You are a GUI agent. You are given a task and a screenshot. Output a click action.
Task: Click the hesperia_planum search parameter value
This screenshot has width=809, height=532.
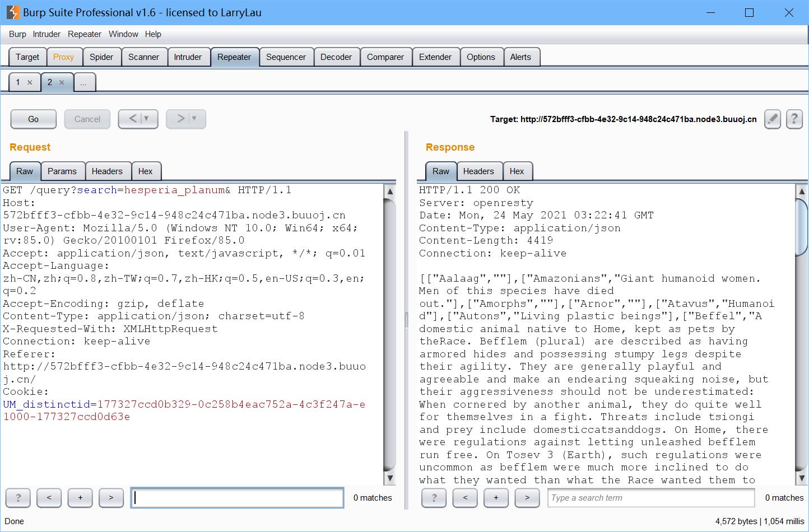point(175,190)
